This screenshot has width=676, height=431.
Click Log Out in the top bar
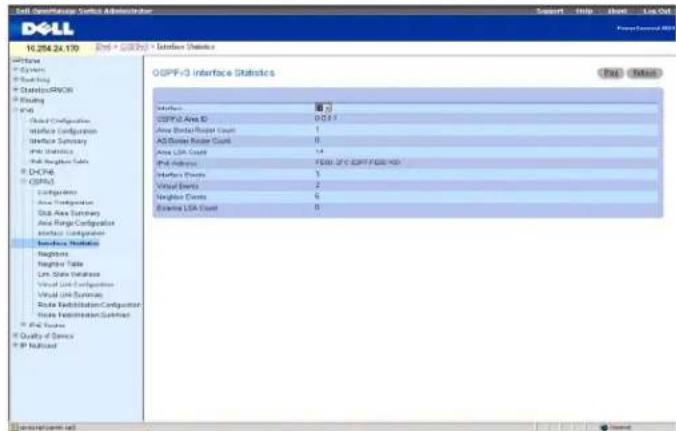(657, 11)
